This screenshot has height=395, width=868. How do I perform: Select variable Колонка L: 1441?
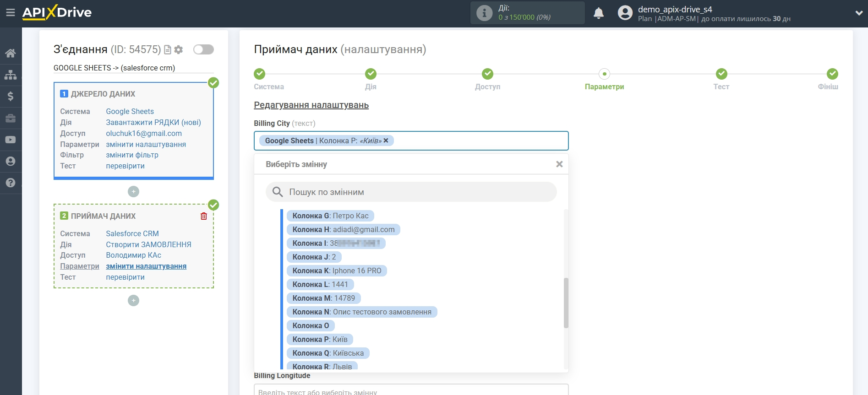320,284
